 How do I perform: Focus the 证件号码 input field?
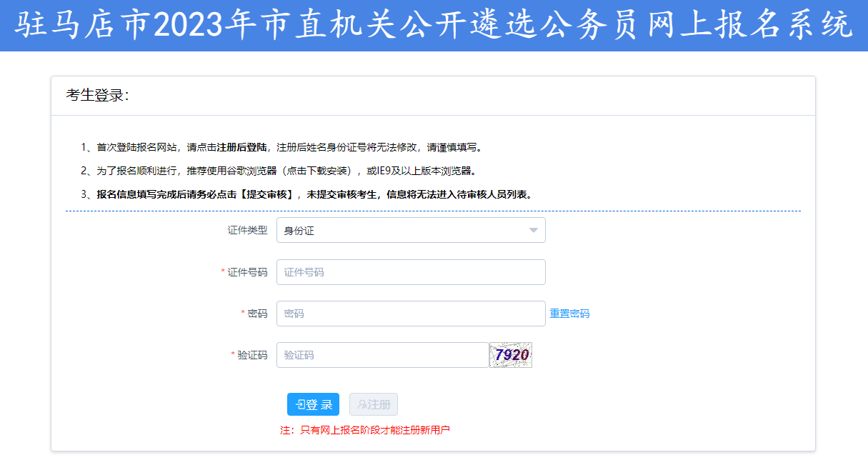(x=411, y=272)
